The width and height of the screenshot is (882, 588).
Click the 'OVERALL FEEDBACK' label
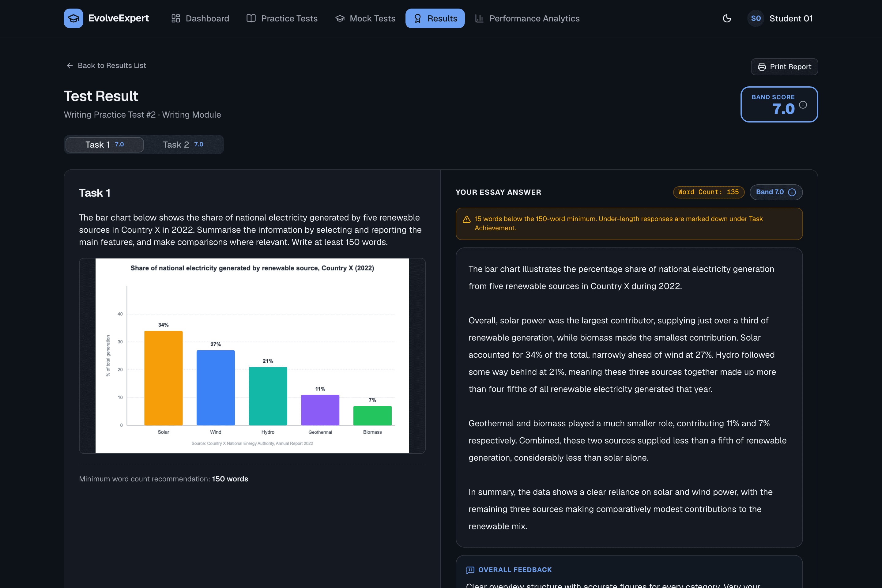pos(515,570)
